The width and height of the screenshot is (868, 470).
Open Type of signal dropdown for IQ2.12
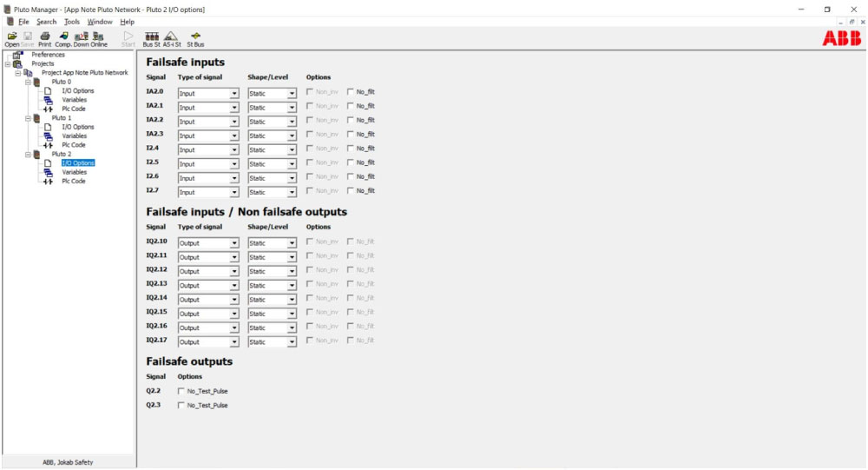pyautogui.click(x=233, y=272)
